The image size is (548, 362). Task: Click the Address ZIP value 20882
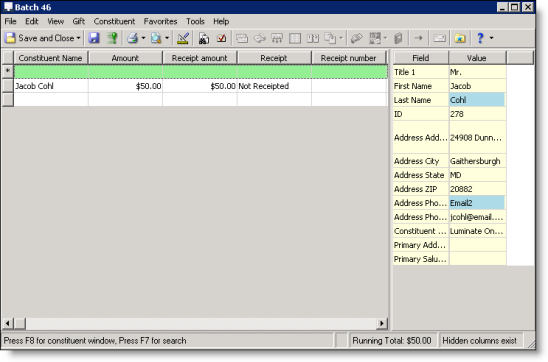477,189
